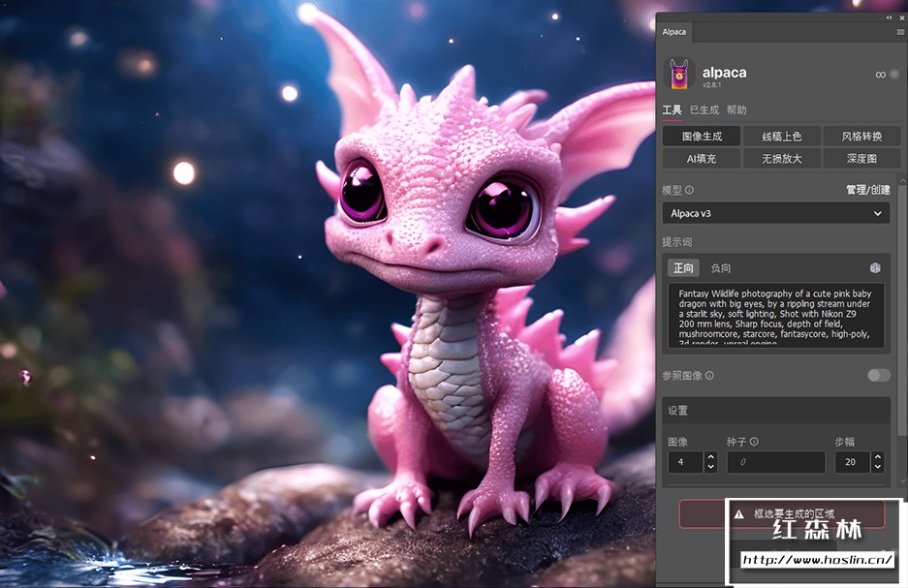
Task: Click the alpaca llama logo icon
Action: (678, 74)
